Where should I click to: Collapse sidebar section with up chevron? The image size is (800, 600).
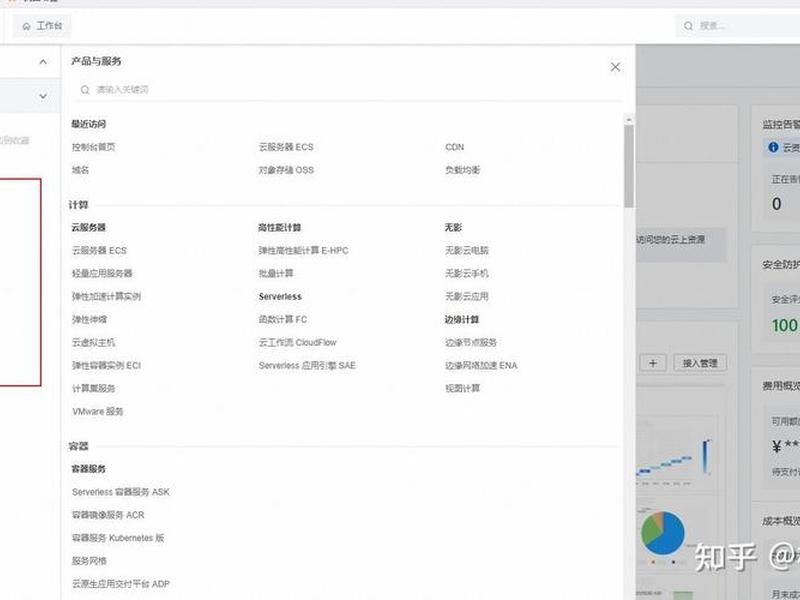pyautogui.click(x=43, y=62)
